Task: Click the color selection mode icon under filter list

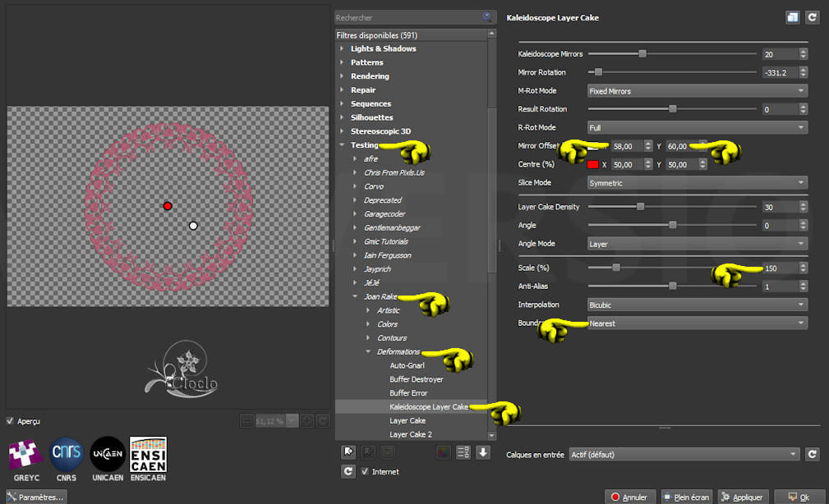Action: [x=444, y=451]
